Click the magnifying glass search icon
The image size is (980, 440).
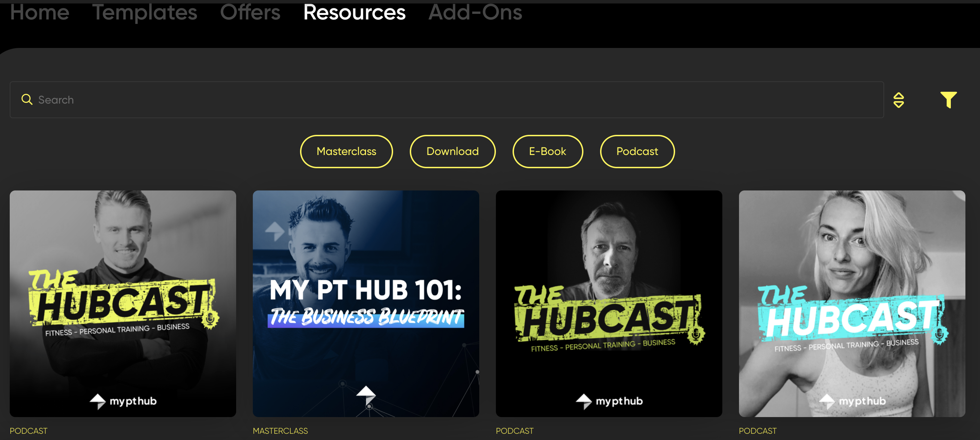(27, 99)
